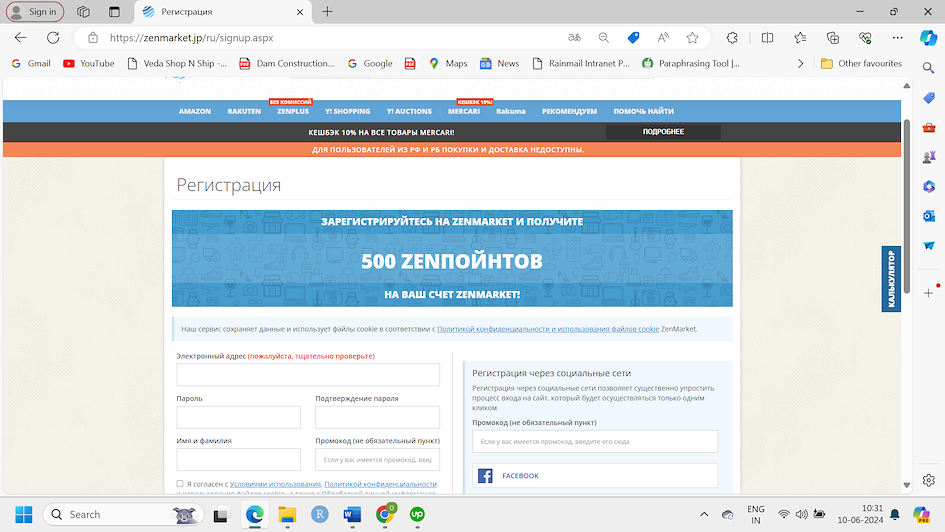Open sidebar Tools briefcase
Screen dimensions: 945x532
pos(929,127)
